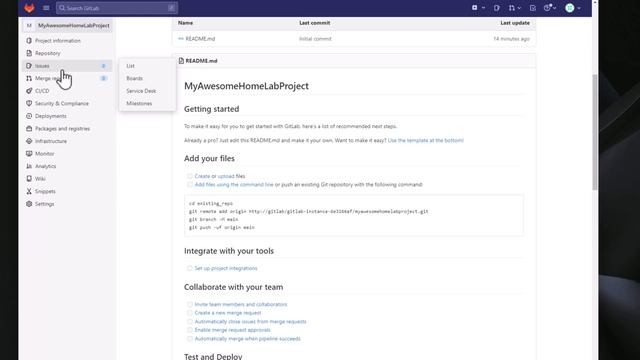Click the Infrastructure sidebar icon
Viewport: 640px width, 360px height.
(29, 141)
